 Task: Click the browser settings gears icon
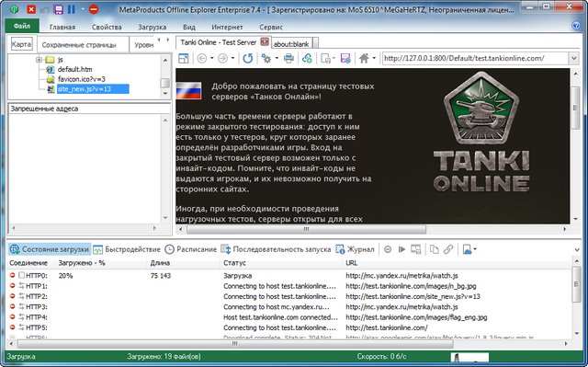coord(266,59)
